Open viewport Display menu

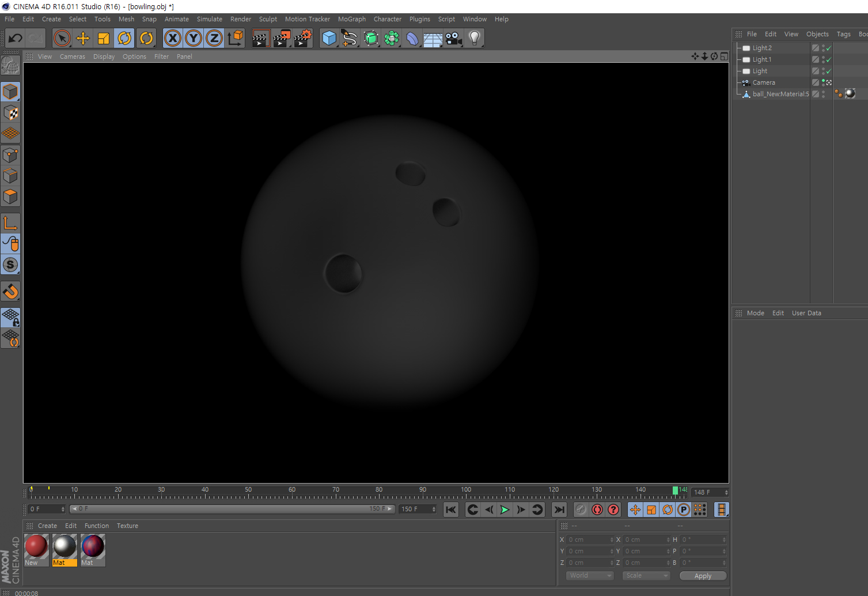[104, 56]
